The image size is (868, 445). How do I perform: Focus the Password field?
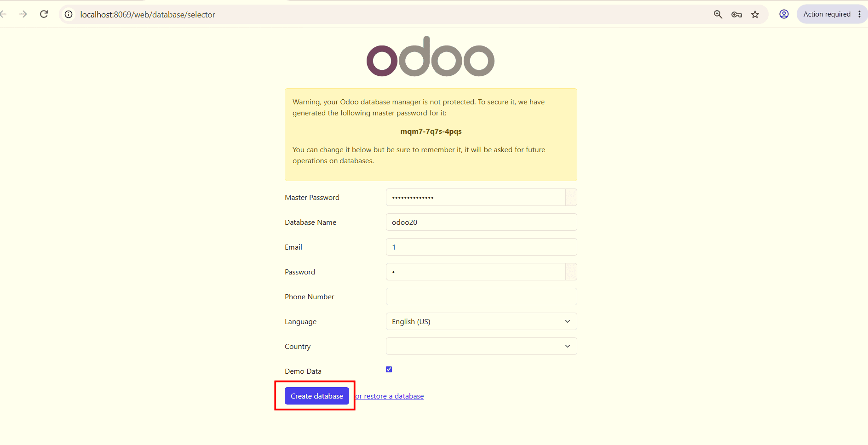(x=476, y=272)
